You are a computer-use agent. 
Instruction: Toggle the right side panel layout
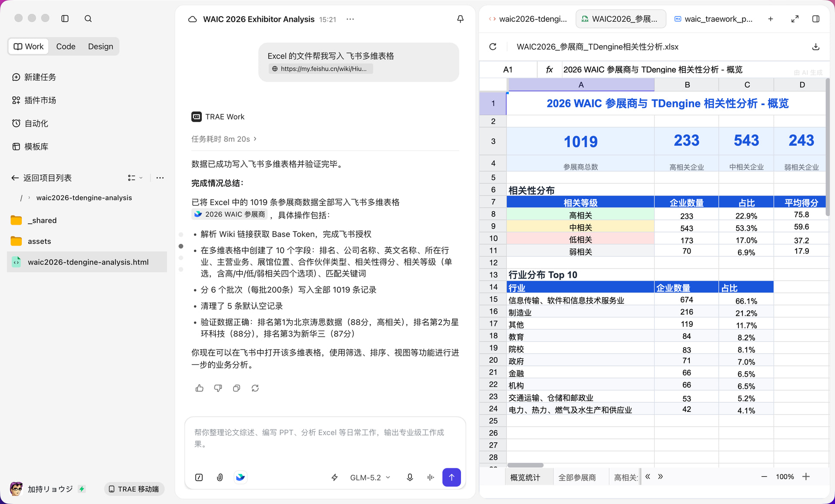[816, 19]
